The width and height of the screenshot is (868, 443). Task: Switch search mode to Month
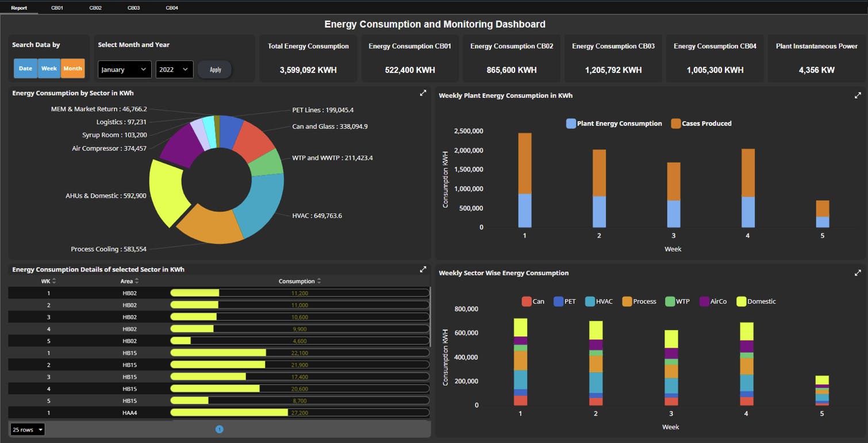click(72, 68)
